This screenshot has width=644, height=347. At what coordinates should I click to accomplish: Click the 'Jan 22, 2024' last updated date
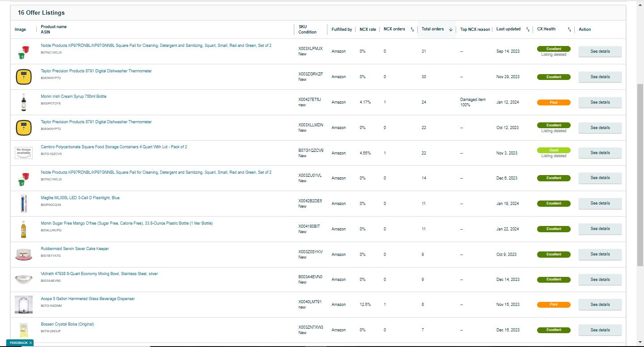[508, 229]
